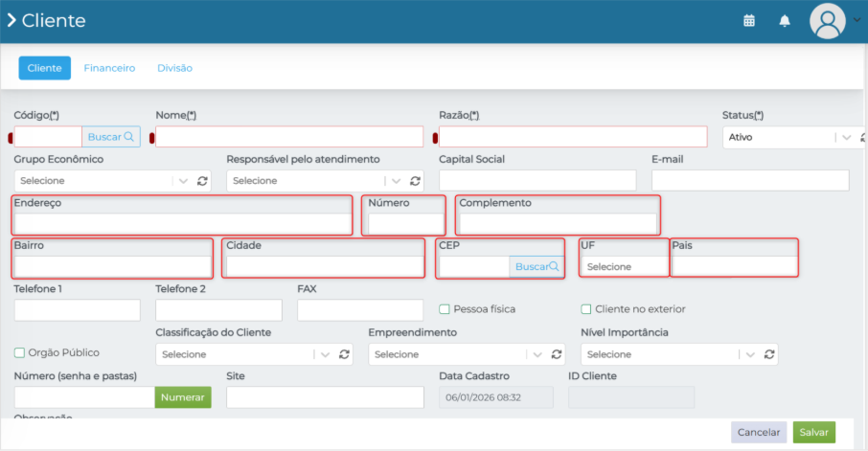Check the Cliente no exterior checkbox
The height and width of the screenshot is (451, 868).
585,309
